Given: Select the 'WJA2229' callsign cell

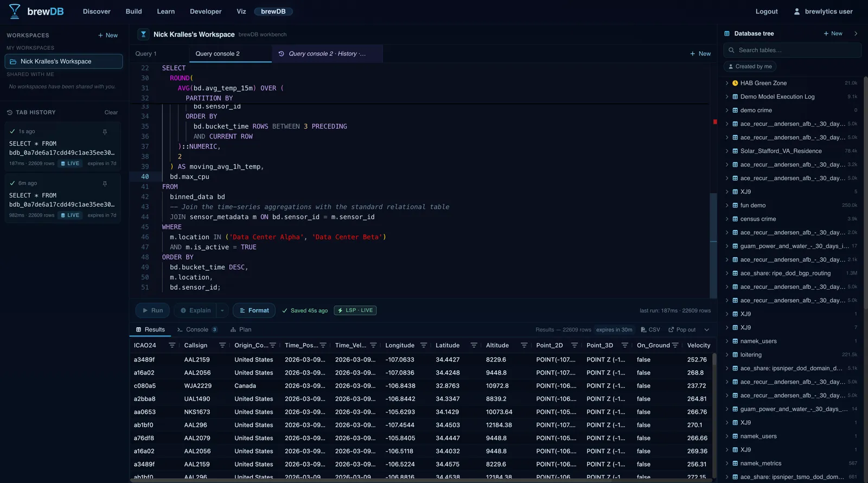Looking at the screenshot, I should [x=197, y=386].
